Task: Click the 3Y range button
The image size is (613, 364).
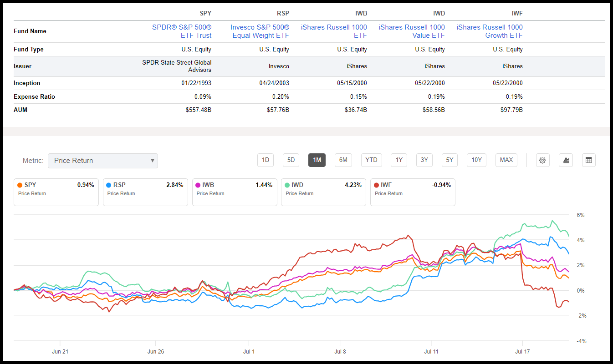Action: click(x=424, y=160)
